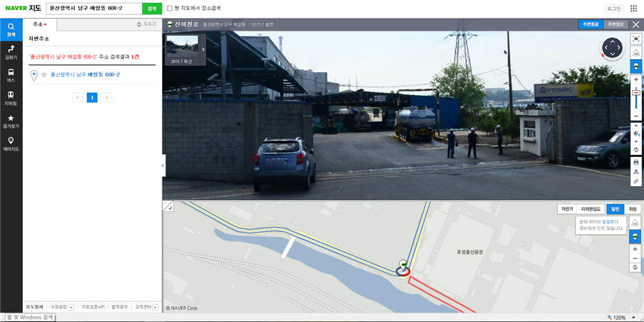
Task: Expand the street view thumbnail history arrow
Action: click(x=203, y=49)
